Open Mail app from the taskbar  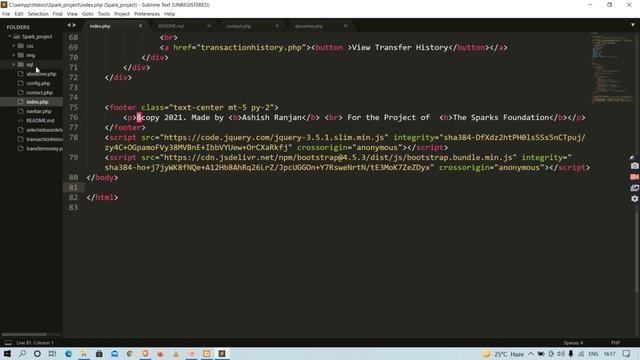[x=114, y=353]
